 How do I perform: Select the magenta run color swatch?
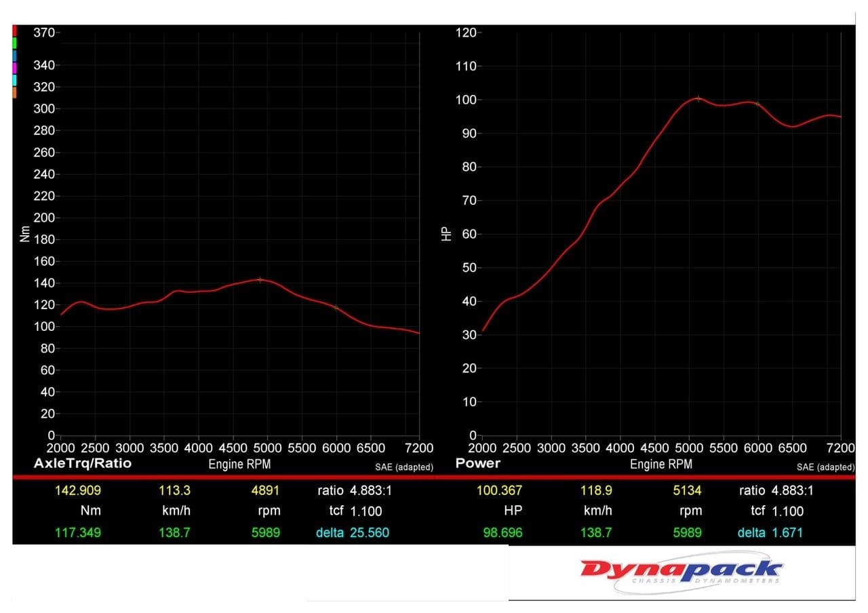[x=14, y=68]
